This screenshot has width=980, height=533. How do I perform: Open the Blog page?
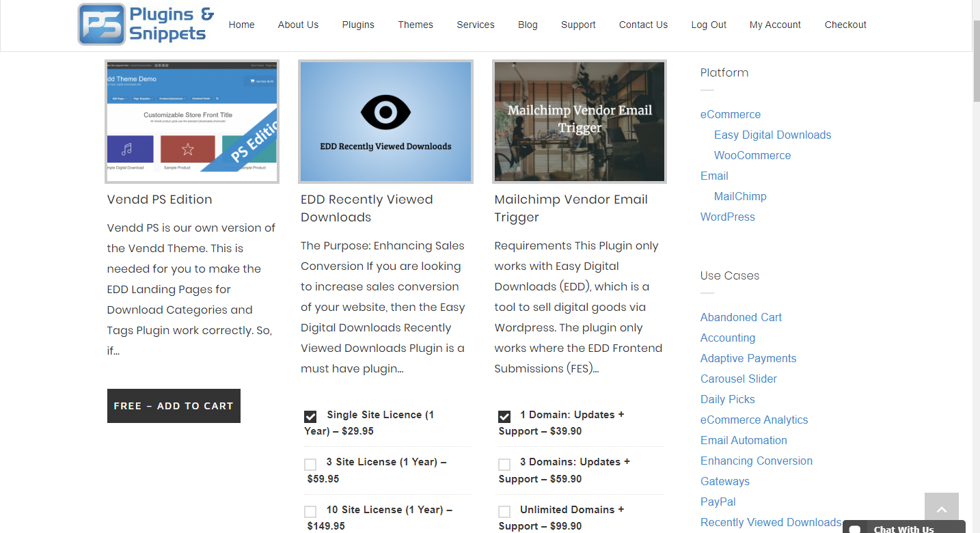pos(528,25)
